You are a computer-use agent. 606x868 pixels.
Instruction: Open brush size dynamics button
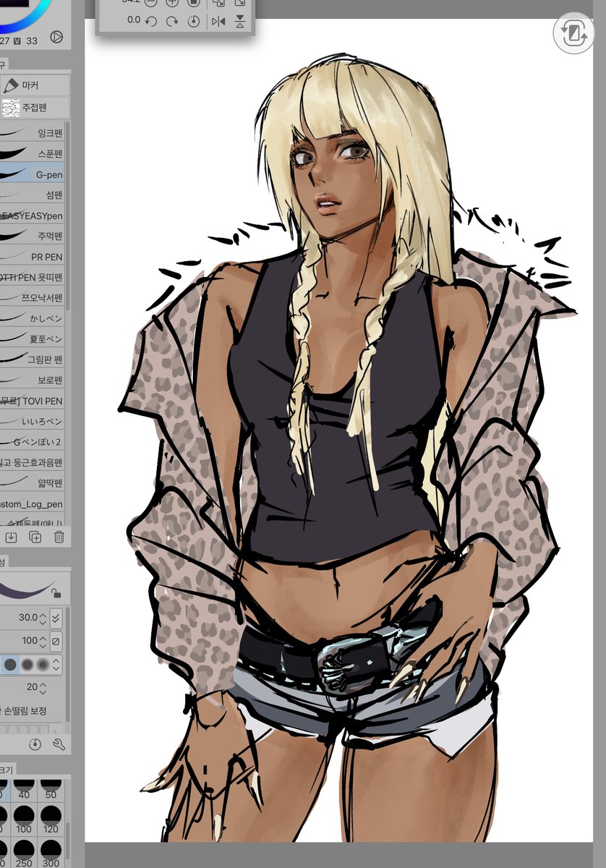point(56,618)
